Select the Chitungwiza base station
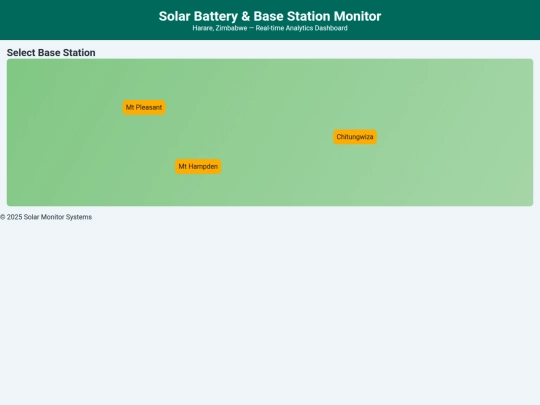The image size is (540, 405). [355, 137]
